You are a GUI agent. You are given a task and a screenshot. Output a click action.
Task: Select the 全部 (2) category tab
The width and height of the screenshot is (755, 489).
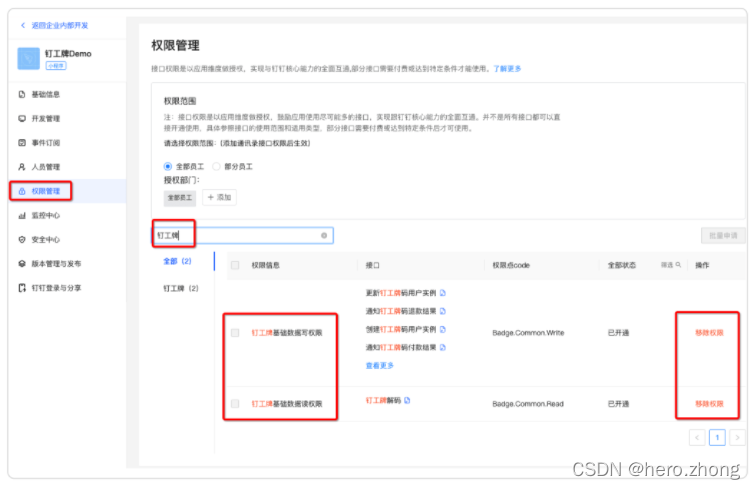tap(177, 261)
